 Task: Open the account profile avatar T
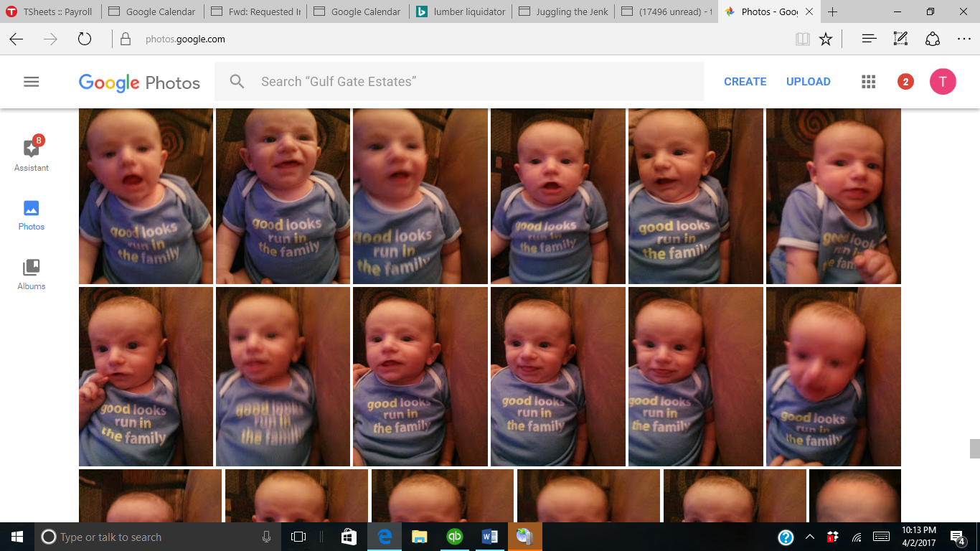coord(943,82)
